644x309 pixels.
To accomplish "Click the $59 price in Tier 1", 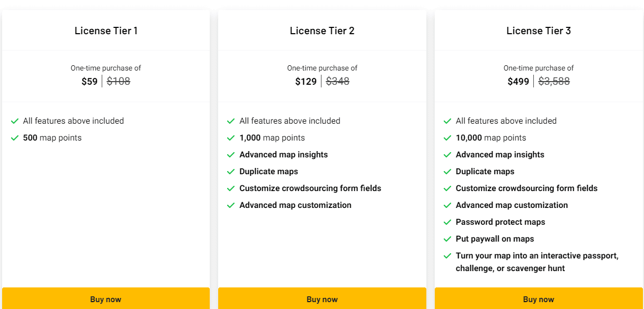I will click(x=90, y=82).
